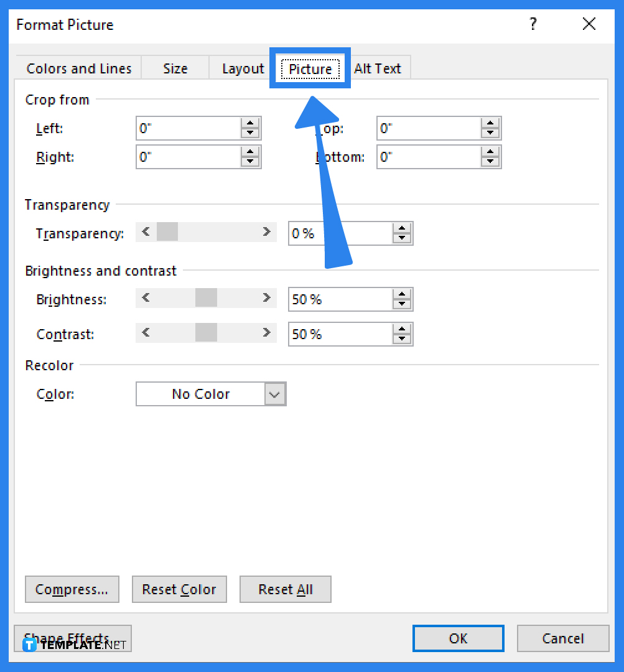The height and width of the screenshot is (672, 624).
Task: Click the right arrow on Transparency slider
Action: coord(267,231)
